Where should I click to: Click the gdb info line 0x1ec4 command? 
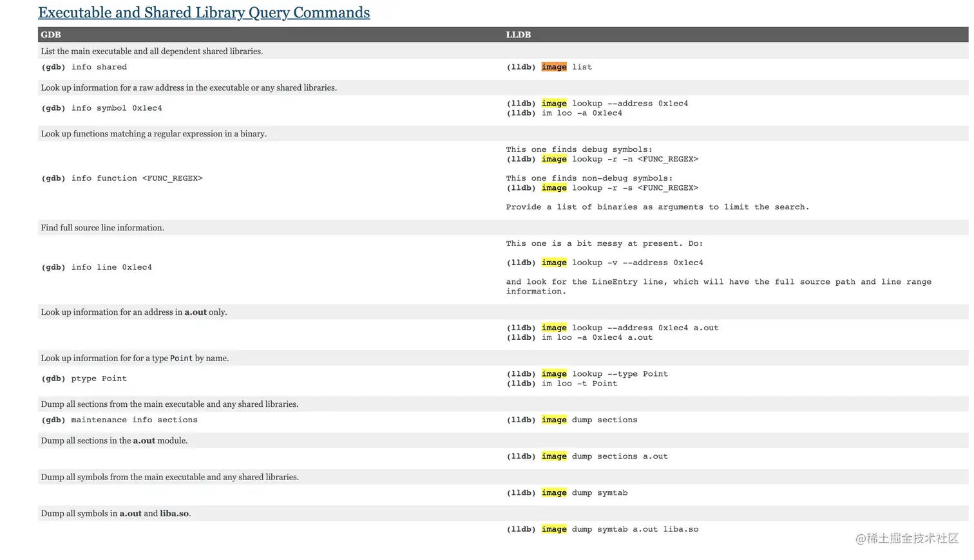(97, 267)
